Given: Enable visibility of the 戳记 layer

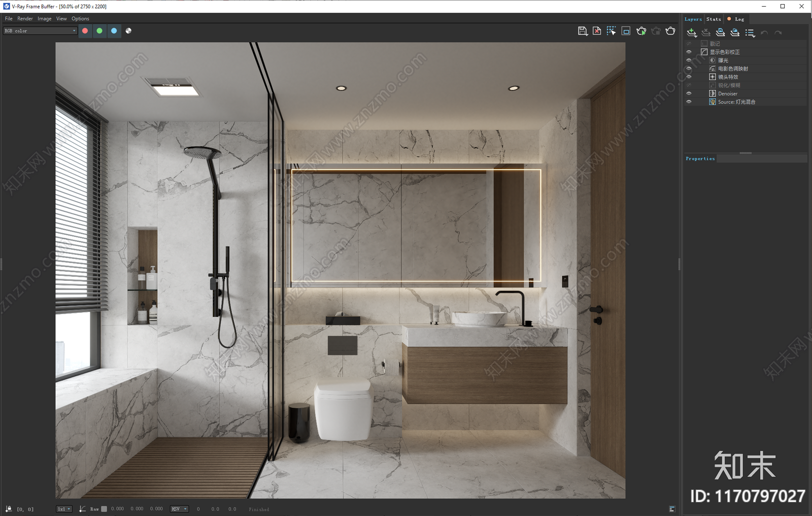Looking at the screenshot, I should (x=689, y=44).
